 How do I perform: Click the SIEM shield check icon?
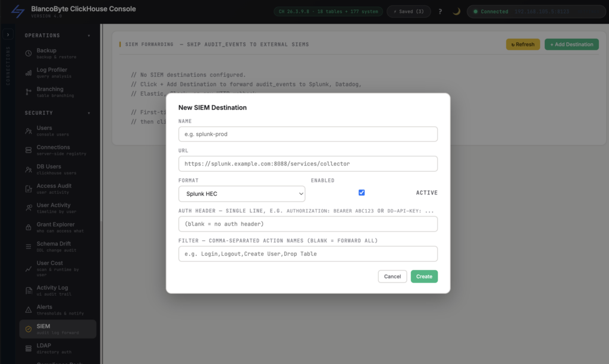coord(29,329)
